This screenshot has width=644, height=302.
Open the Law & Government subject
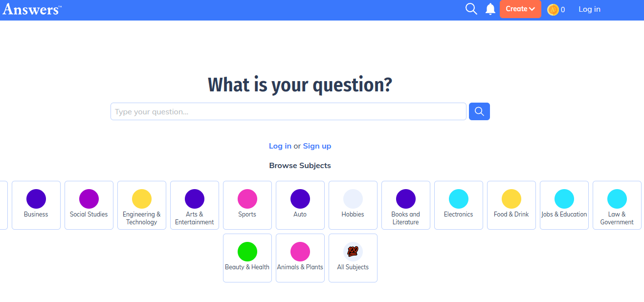coord(617,205)
